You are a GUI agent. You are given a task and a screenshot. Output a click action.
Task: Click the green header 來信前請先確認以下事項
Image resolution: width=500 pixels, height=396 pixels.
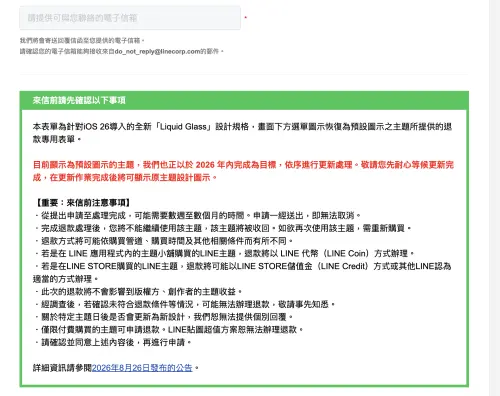click(244, 100)
